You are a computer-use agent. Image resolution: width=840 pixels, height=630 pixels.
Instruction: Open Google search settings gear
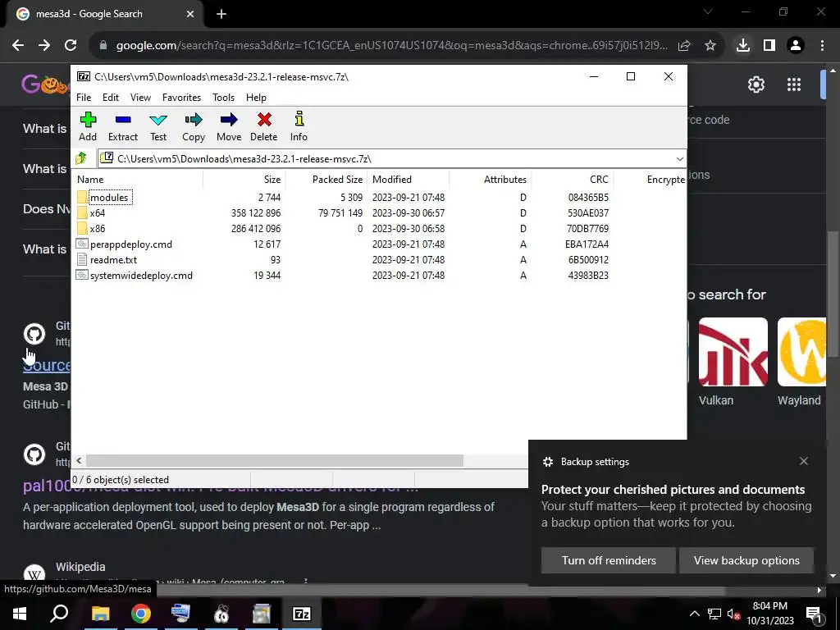[x=756, y=84]
